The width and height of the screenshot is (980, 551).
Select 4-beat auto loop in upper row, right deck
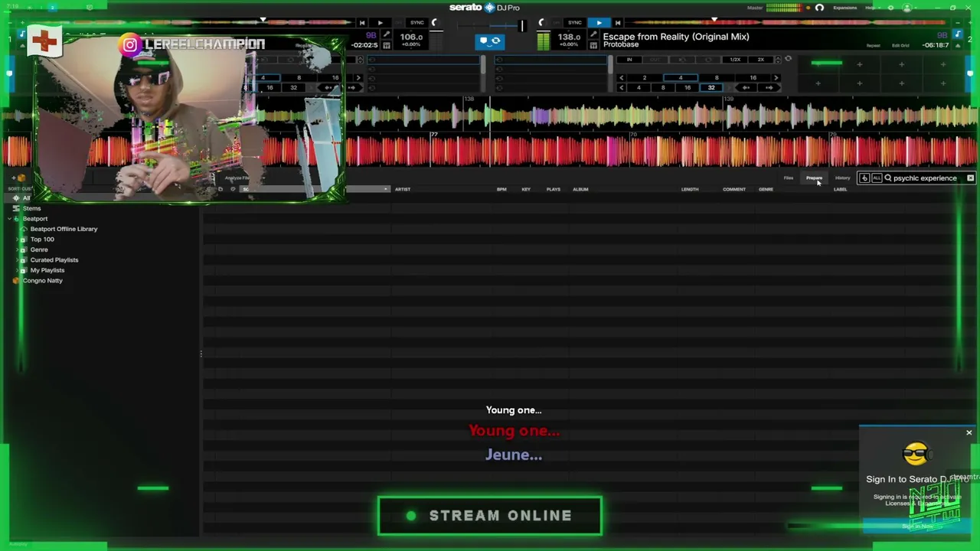[x=681, y=77]
